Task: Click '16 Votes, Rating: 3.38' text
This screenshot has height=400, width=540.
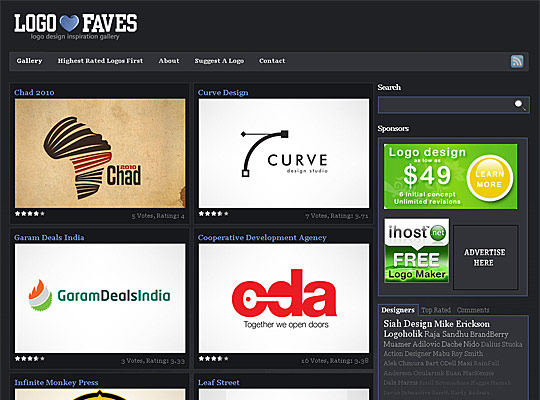Action: pos(335,361)
